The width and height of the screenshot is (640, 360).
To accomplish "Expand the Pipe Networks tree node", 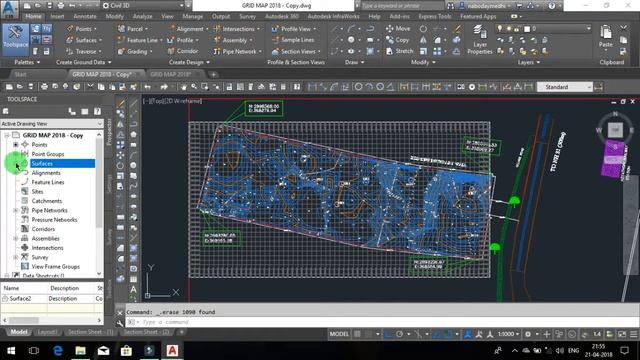I will 16,210.
